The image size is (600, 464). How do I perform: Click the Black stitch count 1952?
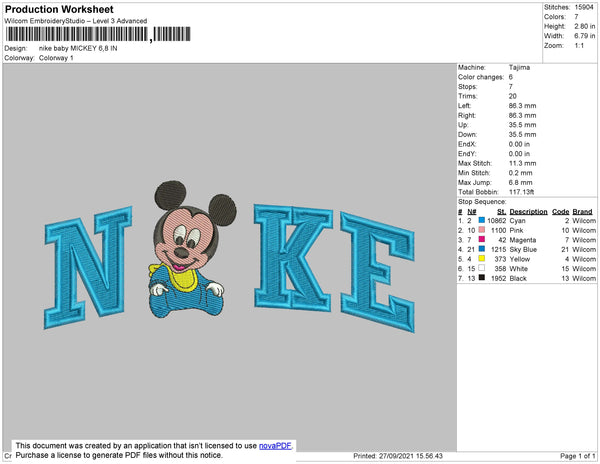tap(499, 278)
